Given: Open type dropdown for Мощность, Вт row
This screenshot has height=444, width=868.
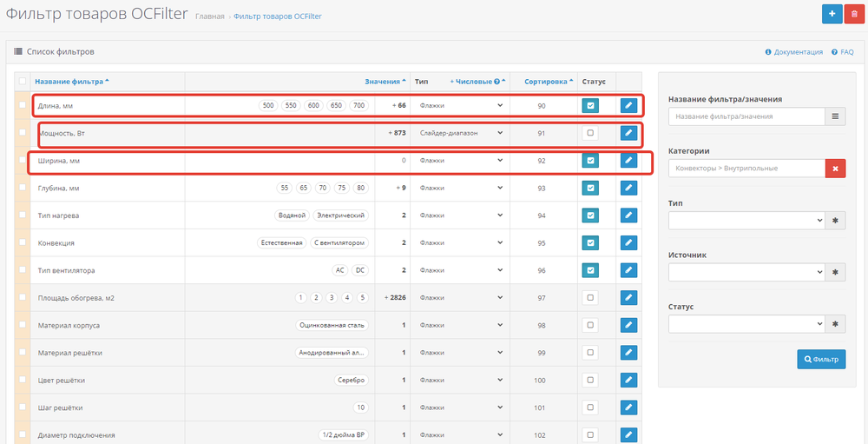Looking at the screenshot, I should (461, 133).
